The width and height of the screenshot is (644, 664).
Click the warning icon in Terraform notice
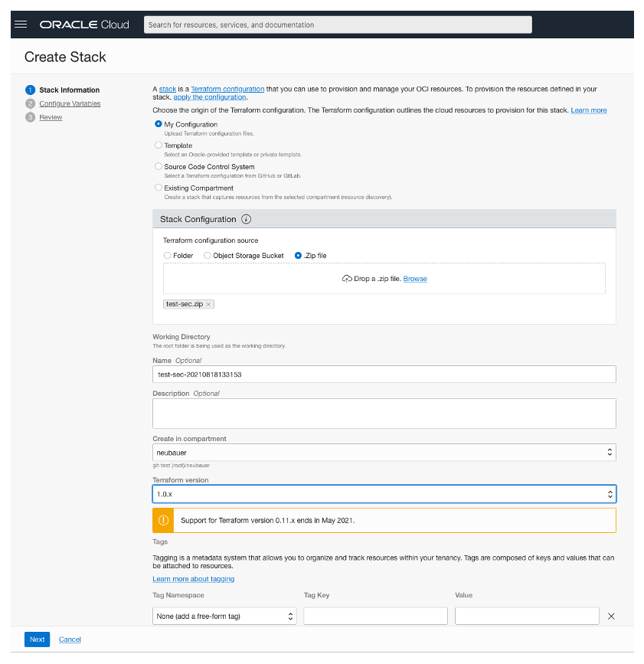163,520
